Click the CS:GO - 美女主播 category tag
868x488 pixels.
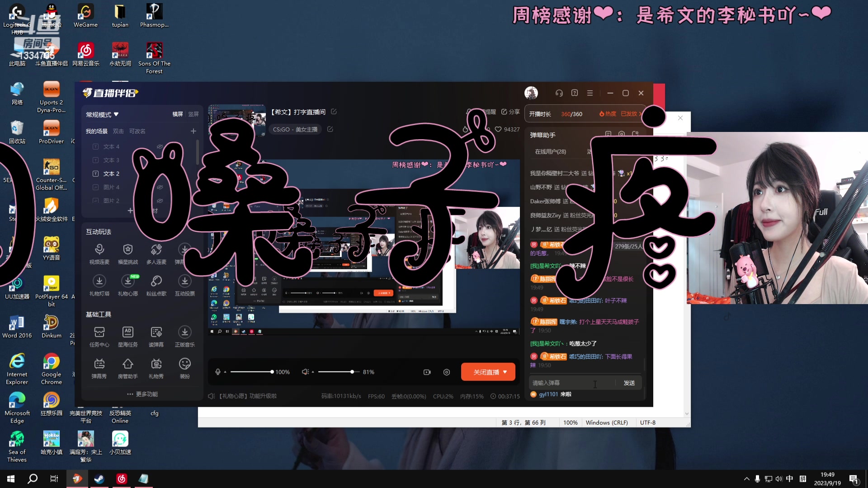(x=295, y=129)
